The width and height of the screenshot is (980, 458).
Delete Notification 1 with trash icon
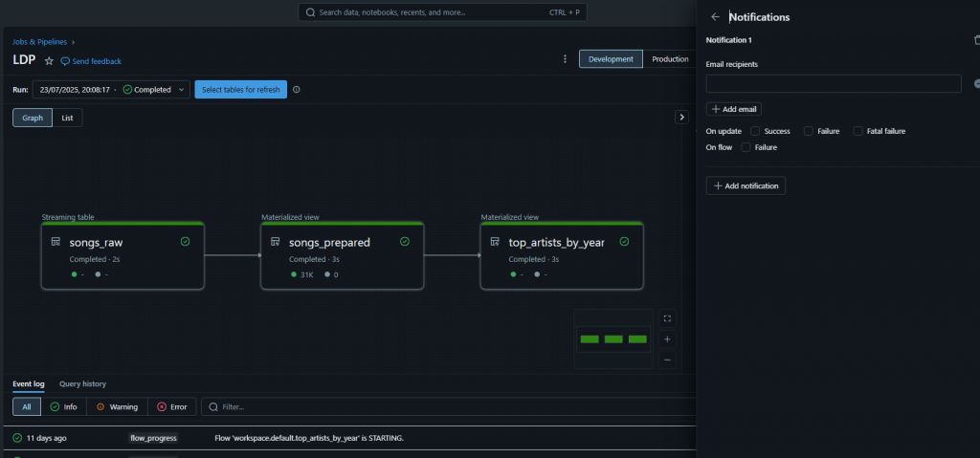click(x=975, y=40)
